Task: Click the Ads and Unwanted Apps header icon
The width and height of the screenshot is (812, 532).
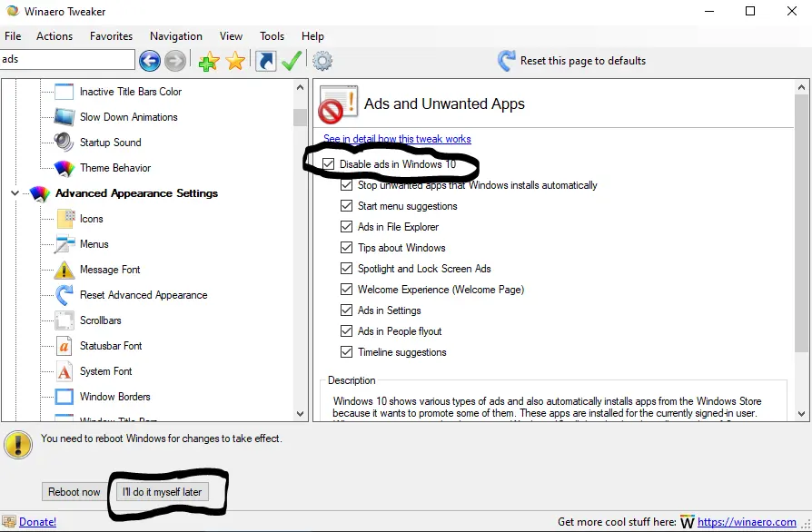Action: (x=338, y=104)
